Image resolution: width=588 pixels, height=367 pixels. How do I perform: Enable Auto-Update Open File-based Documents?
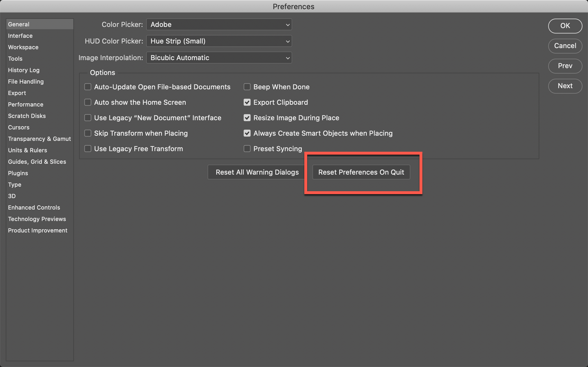coord(88,87)
